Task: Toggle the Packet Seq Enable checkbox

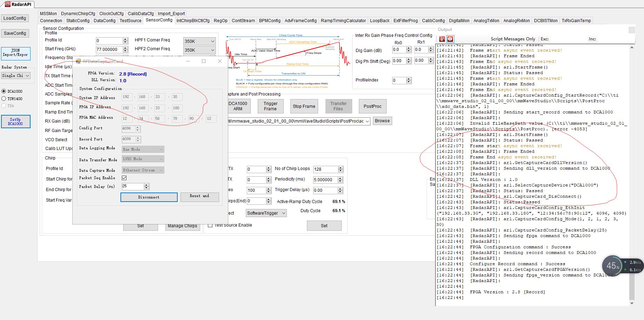Action: pyautogui.click(x=124, y=178)
